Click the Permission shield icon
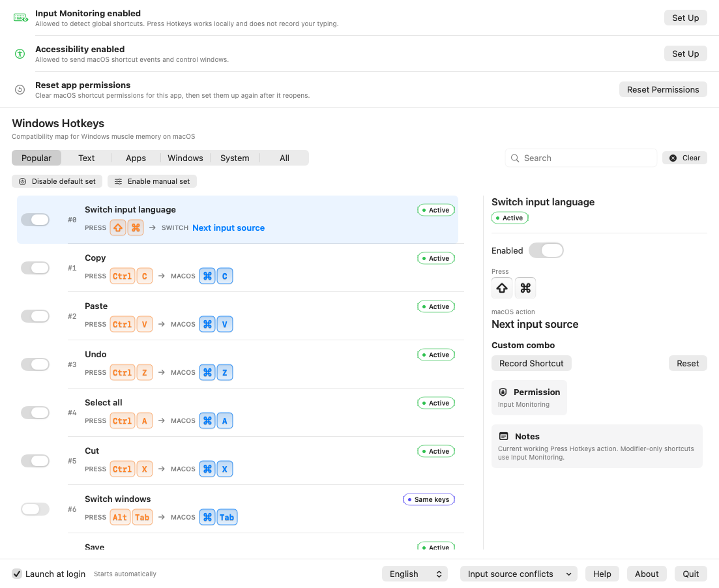 coord(503,392)
